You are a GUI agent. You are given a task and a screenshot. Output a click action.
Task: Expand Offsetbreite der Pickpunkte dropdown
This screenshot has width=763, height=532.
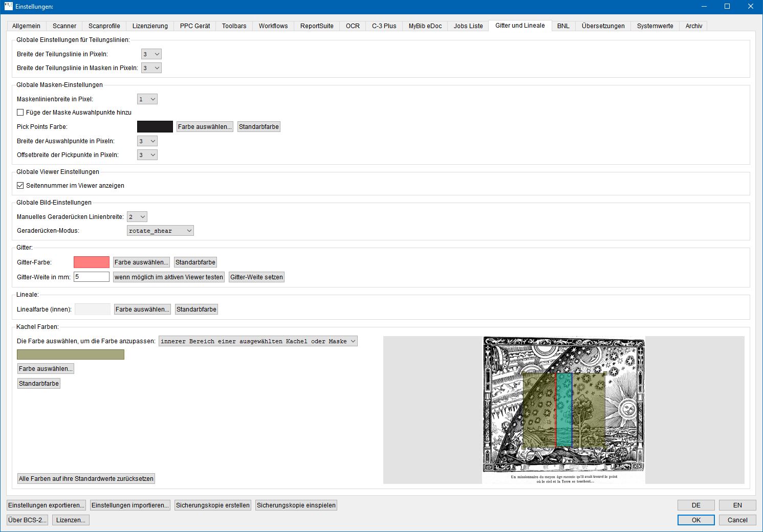pos(147,155)
